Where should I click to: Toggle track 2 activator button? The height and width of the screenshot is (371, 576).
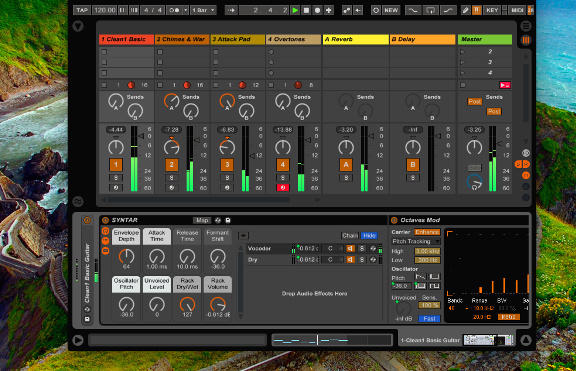click(x=172, y=165)
